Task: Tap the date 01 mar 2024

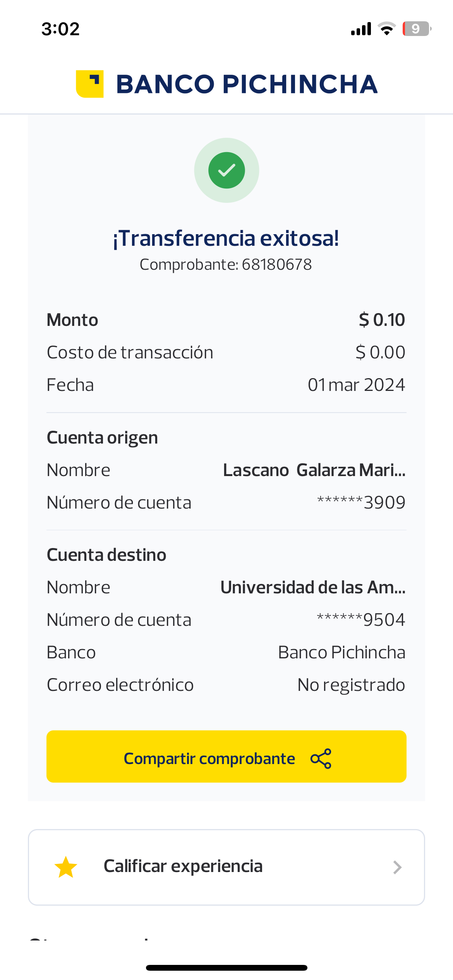Action: [356, 385]
